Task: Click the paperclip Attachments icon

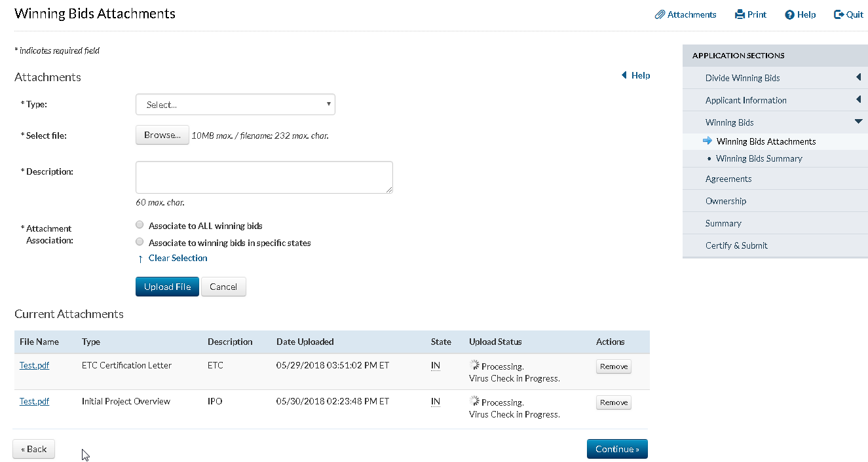Action: pyautogui.click(x=660, y=14)
